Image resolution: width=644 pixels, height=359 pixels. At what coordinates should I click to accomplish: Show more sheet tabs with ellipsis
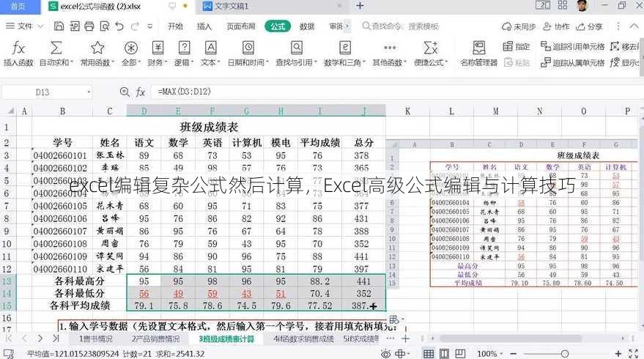point(391,338)
